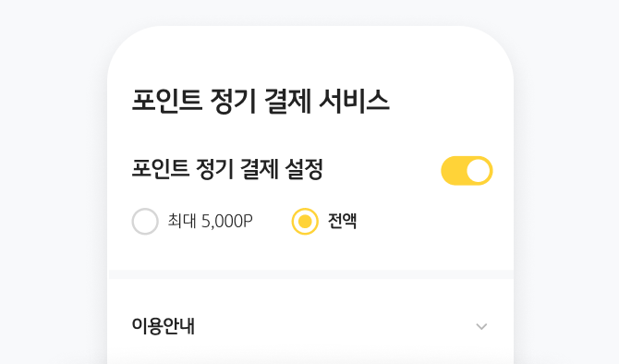Turn off the 포인트 정기 결제 설정 switch

[x=467, y=171]
